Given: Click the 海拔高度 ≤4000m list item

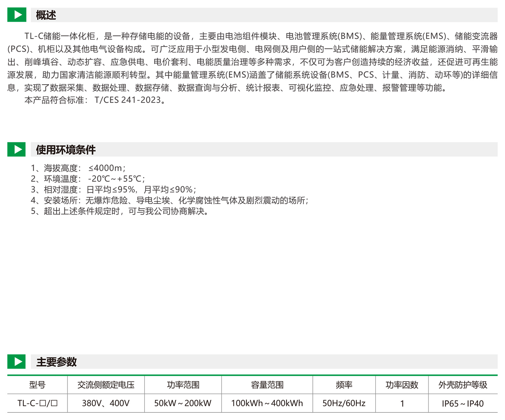Looking at the screenshot, I should coord(78,168).
